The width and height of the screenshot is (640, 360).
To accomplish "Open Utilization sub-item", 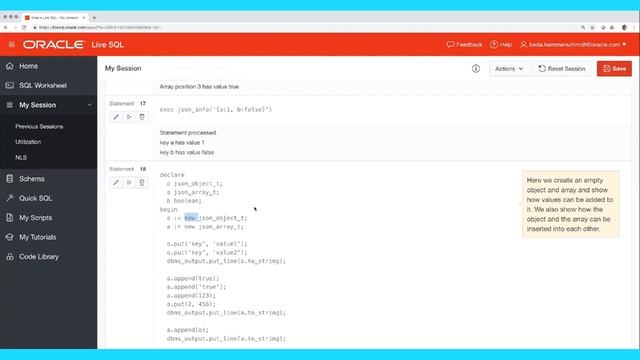I will pyautogui.click(x=28, y=142).
